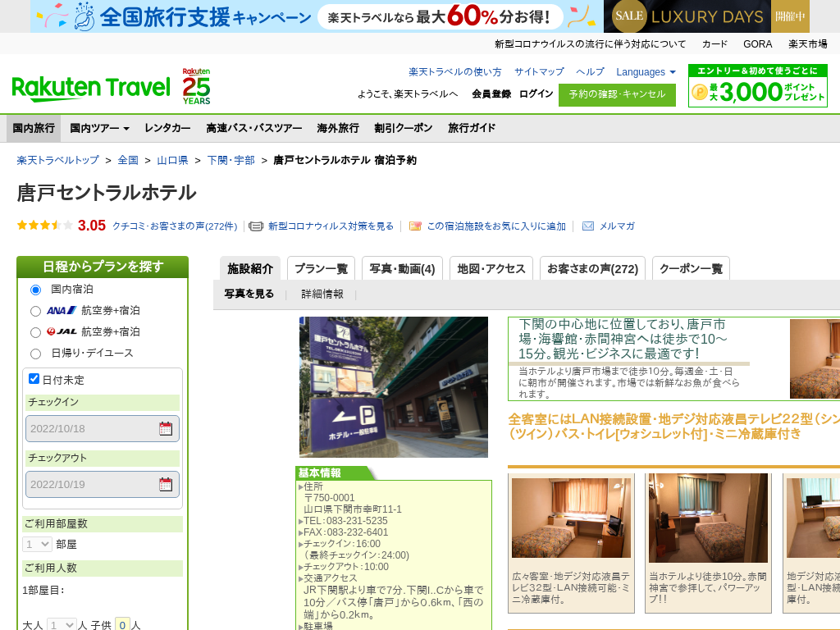Open 旅行ガイド in the navigation bar
This screenshot has width=840, height=630.
click(472, 128)
